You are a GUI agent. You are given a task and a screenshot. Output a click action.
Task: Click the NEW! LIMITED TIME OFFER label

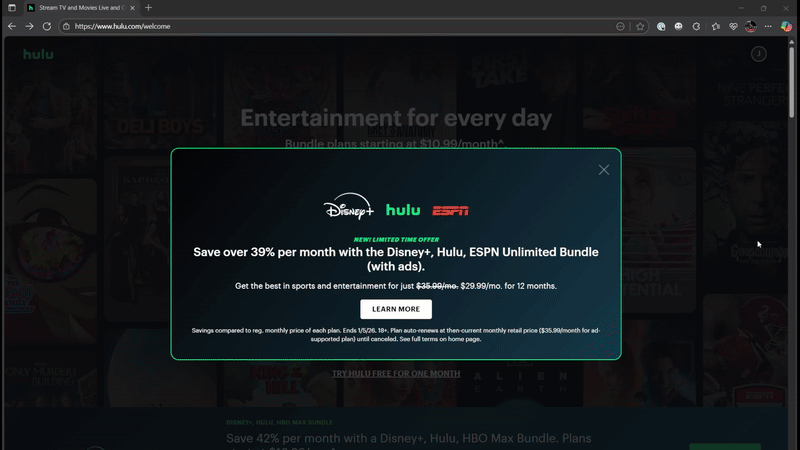[396, 239]
